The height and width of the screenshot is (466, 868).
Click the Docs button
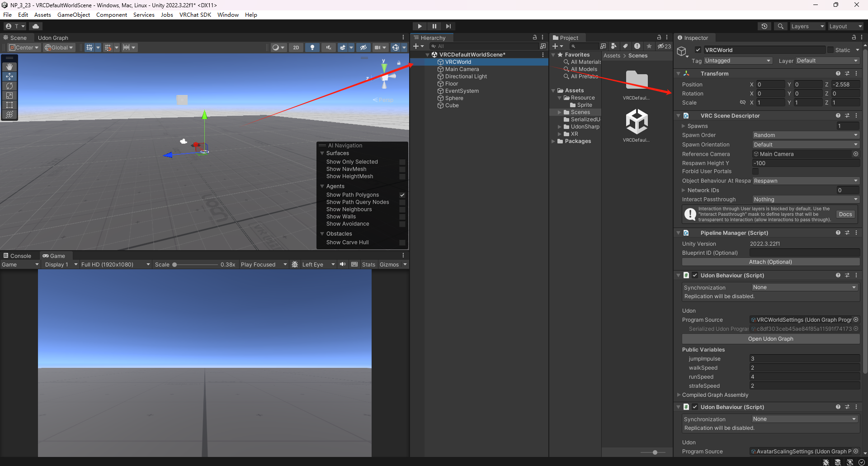point(845,214)
